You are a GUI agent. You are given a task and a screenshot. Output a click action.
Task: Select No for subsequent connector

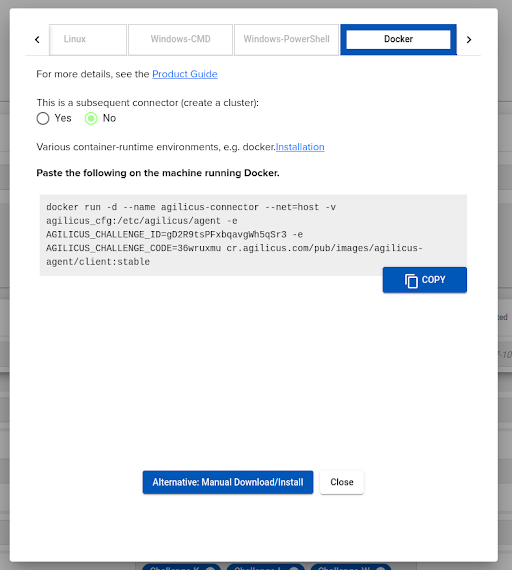tap(91, 119)
